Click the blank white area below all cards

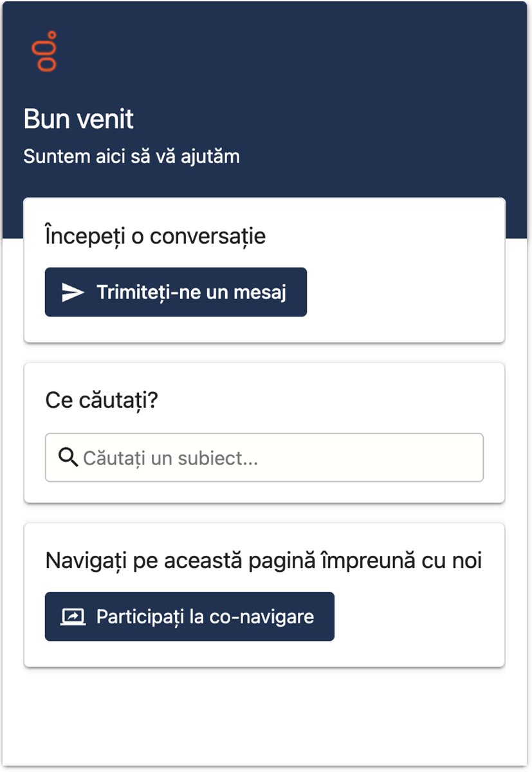pos(264,714)
